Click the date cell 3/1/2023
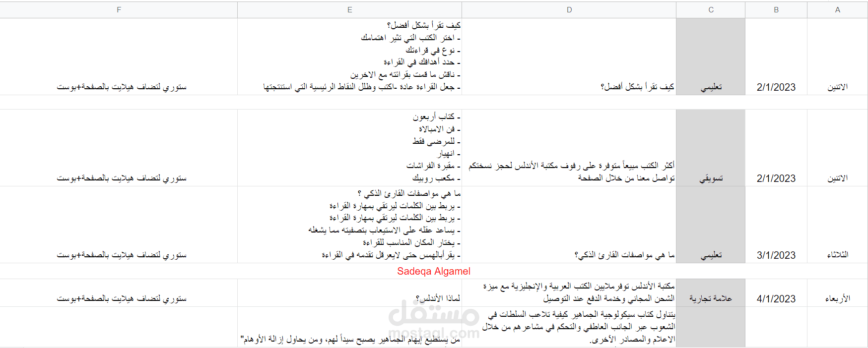The image size is (868, 348). 776,225
